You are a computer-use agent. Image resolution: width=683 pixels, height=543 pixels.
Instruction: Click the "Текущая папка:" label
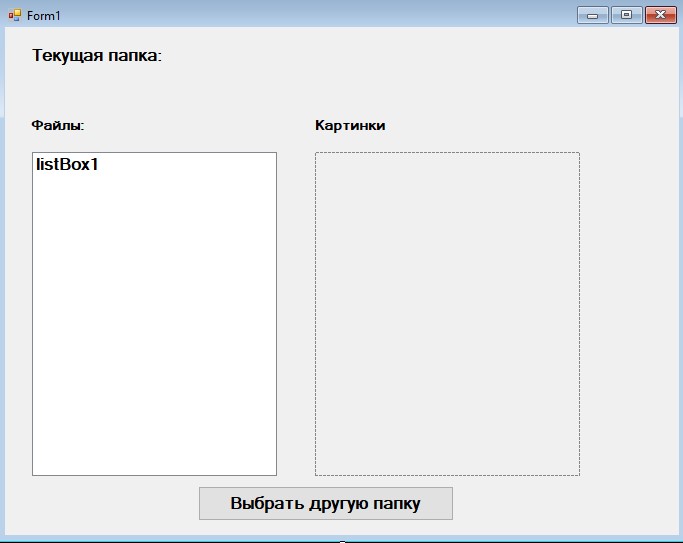97,56
